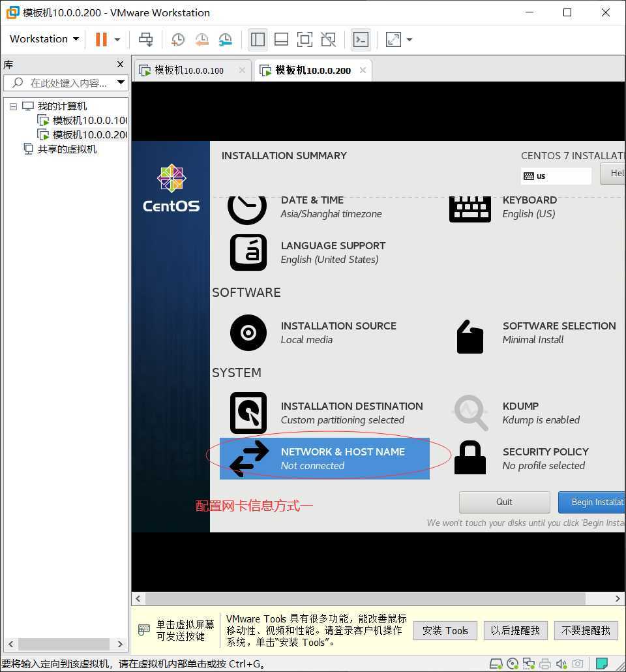Screen dimensions: 626x672
Task: Select 模板机10.0.0.100 in the library tree
Action: point(91,121)
